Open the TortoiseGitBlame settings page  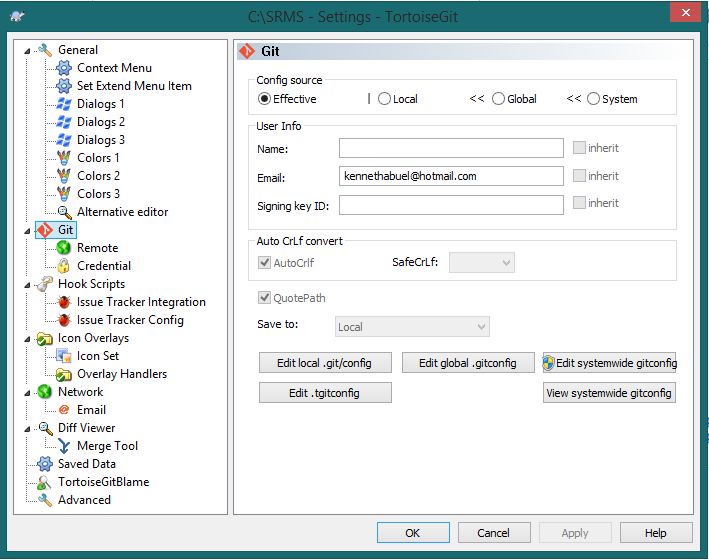[104, 482]
